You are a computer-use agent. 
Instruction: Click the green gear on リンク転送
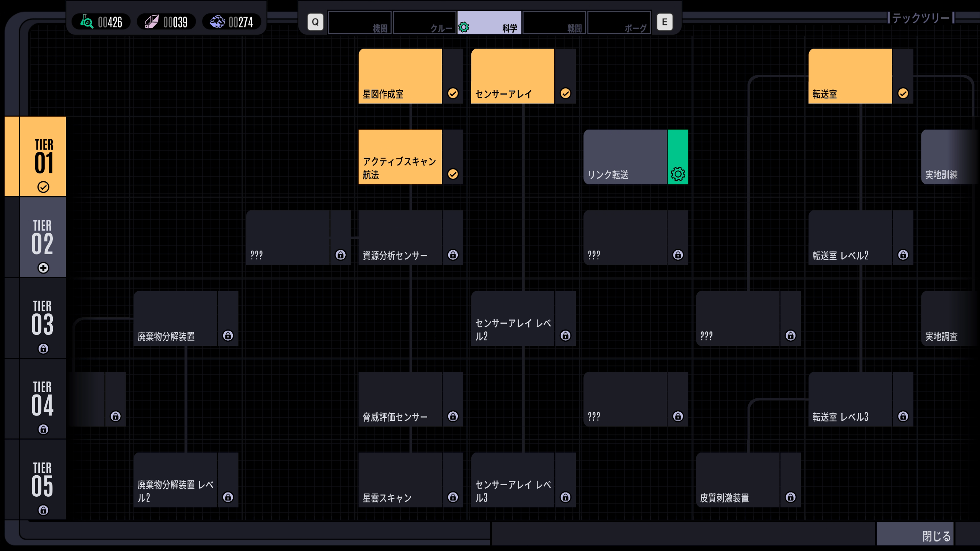(678, 174)
